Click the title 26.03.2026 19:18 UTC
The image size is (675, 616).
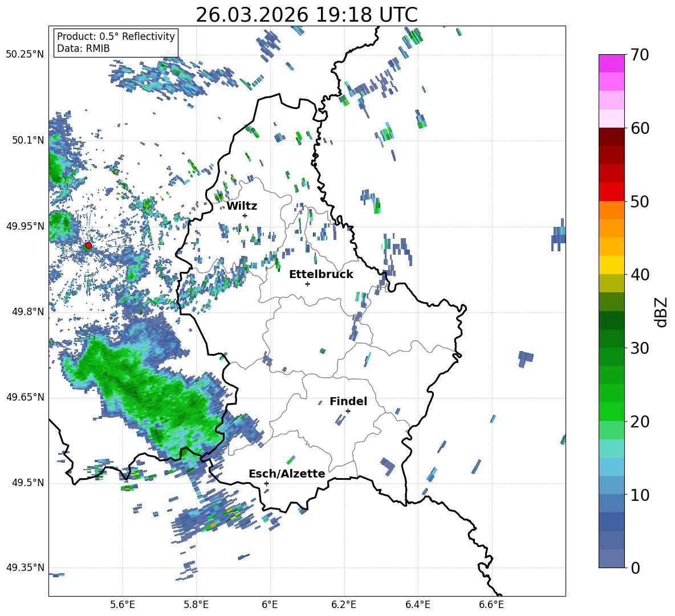click(x=307, y=15)
